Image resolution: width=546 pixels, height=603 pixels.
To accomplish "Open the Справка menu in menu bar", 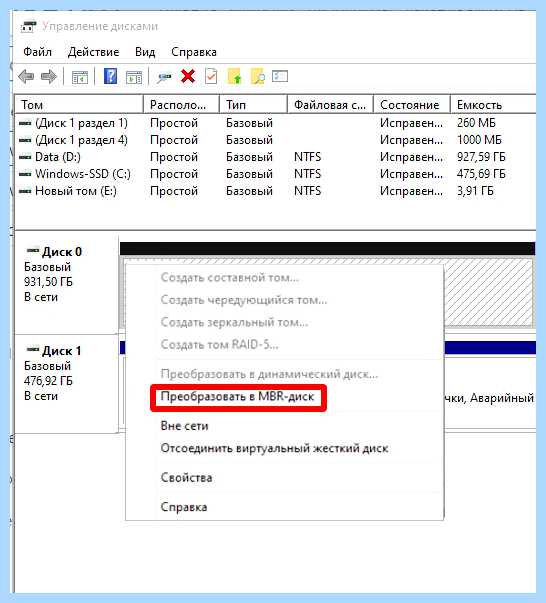I will pyautogui.click(x=194, y=52).
